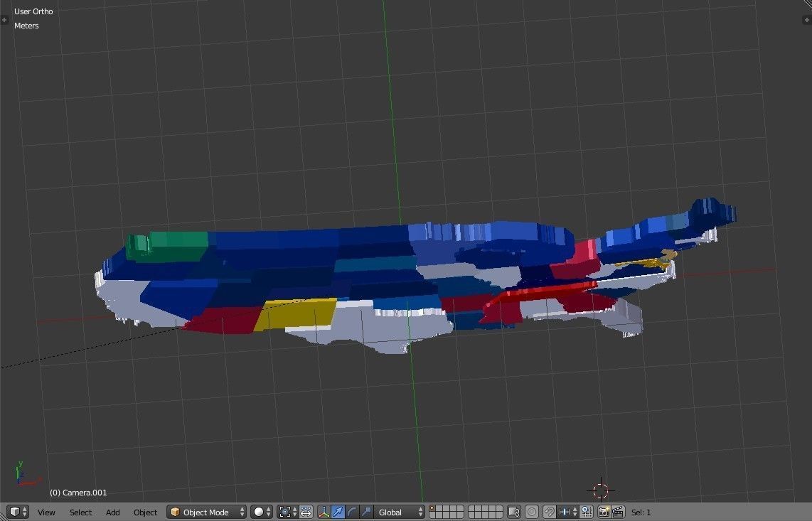This screenshot has width=812, height=521.
Task: Open the Add menu
Action: [112, 512]
